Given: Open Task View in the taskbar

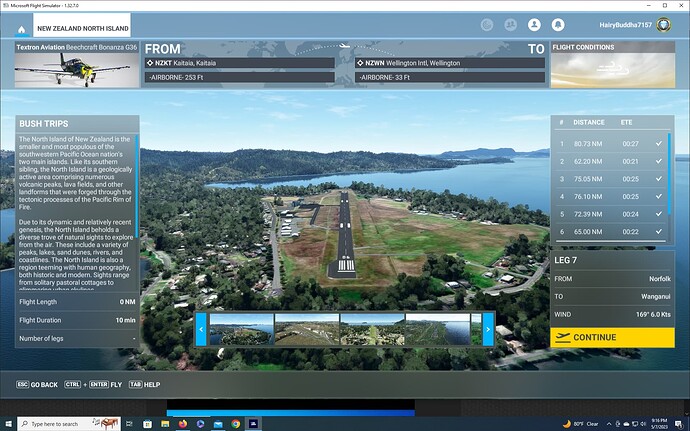Looking at the screenshot, I should click(129, 424).
